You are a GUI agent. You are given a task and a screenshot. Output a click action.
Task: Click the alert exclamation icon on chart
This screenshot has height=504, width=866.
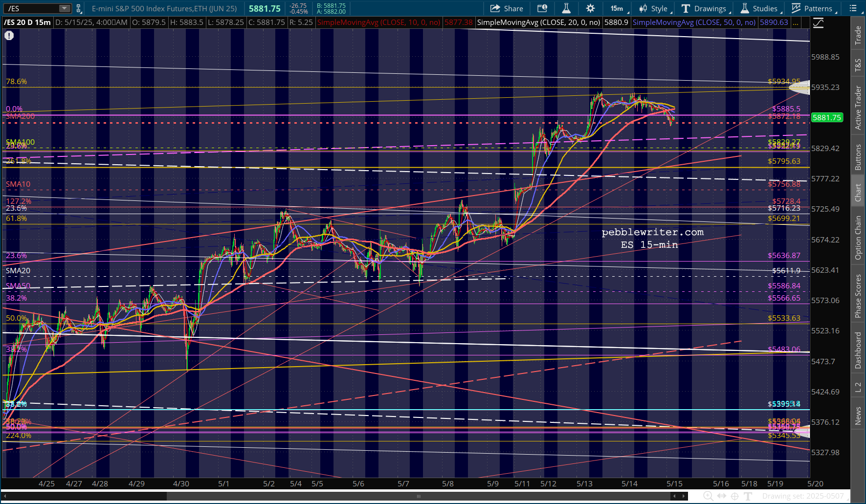tap(9, 36)
